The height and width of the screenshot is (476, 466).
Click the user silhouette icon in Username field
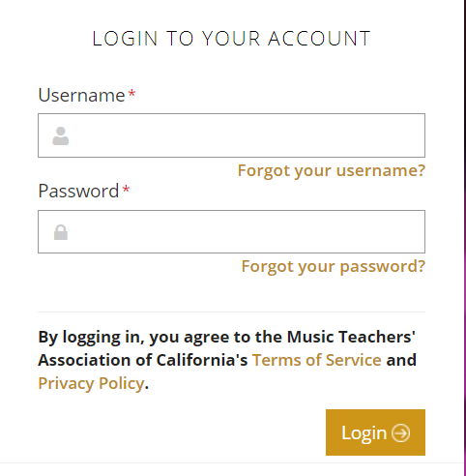(61, 135)
